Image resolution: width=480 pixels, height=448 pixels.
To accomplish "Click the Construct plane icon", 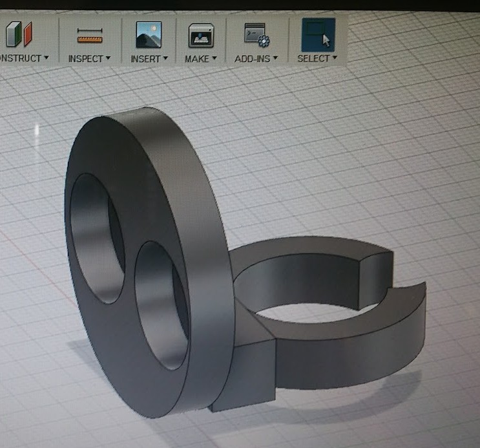I will click(x=17, y=34).
